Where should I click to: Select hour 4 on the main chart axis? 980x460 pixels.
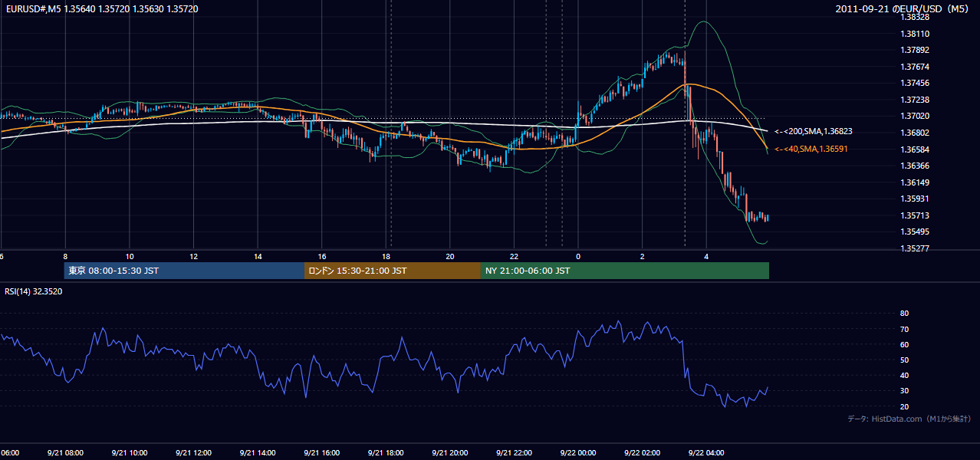pyautogui.click(x=707, y=257)
